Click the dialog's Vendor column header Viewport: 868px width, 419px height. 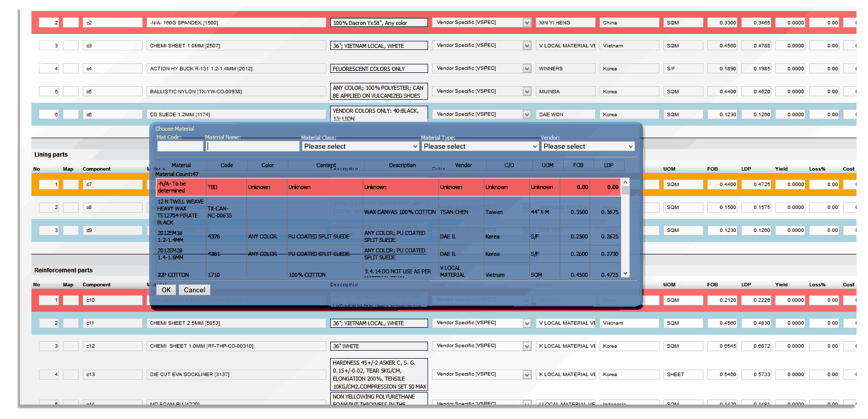(x=463, y=165)
